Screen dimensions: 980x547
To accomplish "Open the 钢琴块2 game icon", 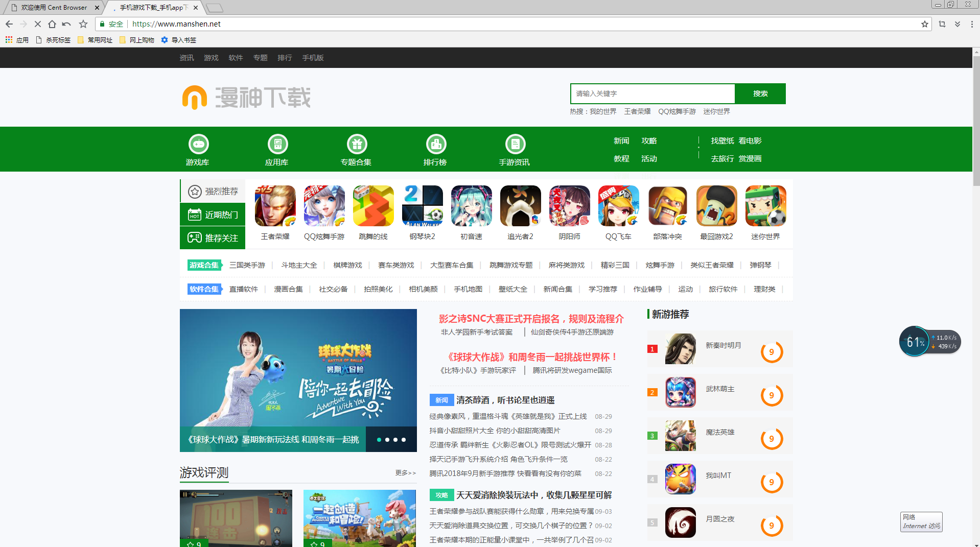I will 423,206.
